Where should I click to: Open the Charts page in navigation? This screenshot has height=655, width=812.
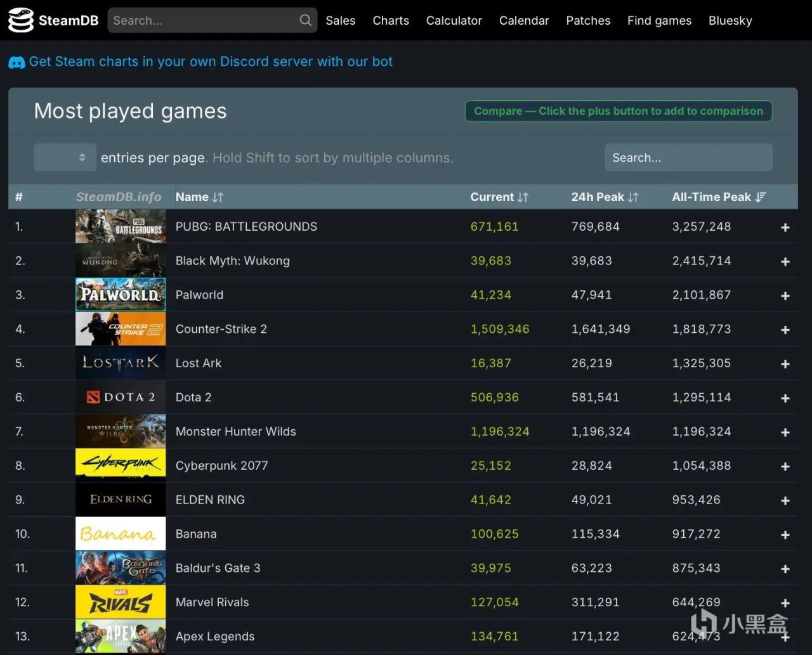pyautogui.click(x=391, y=20)
